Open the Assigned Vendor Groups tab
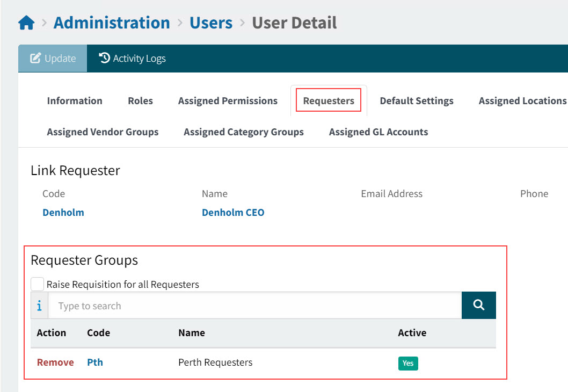This screenshot has width=568, height=392. [x=103, y=132]
